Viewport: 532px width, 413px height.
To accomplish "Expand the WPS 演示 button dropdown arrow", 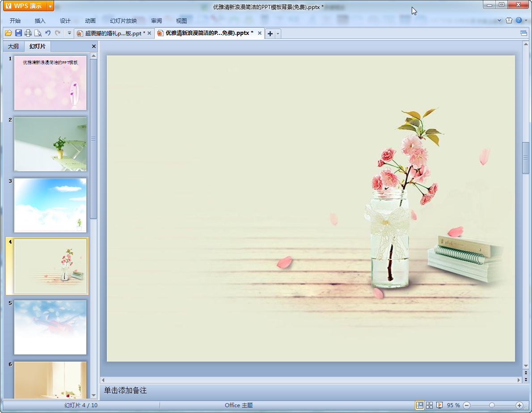I will point(50,6).
